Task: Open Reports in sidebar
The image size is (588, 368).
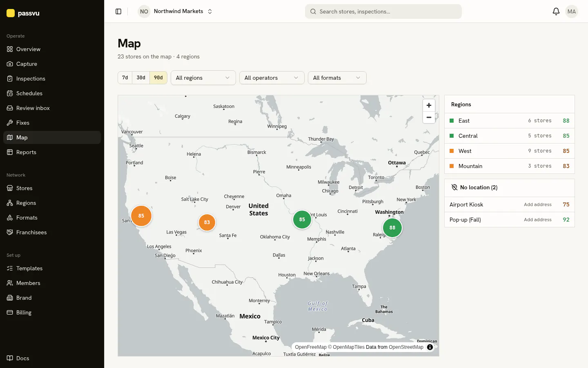Action: 52,152
